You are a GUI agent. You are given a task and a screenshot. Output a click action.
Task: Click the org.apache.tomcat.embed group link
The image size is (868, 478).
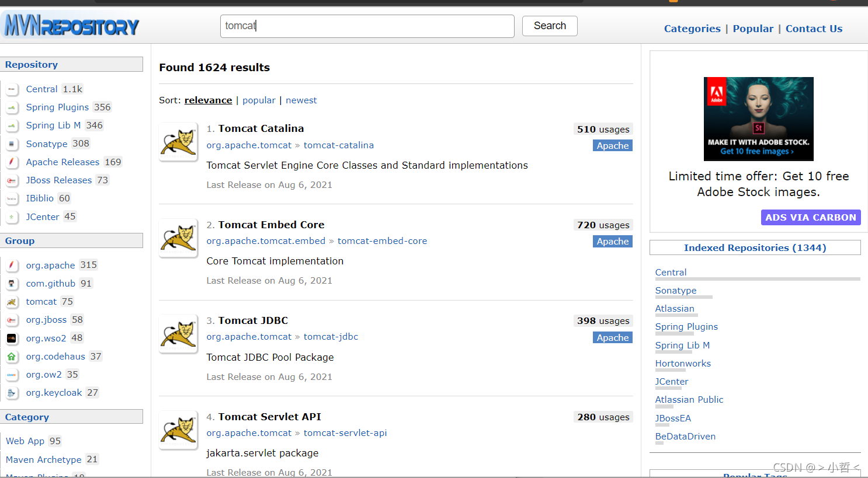(x=266, y=241)
